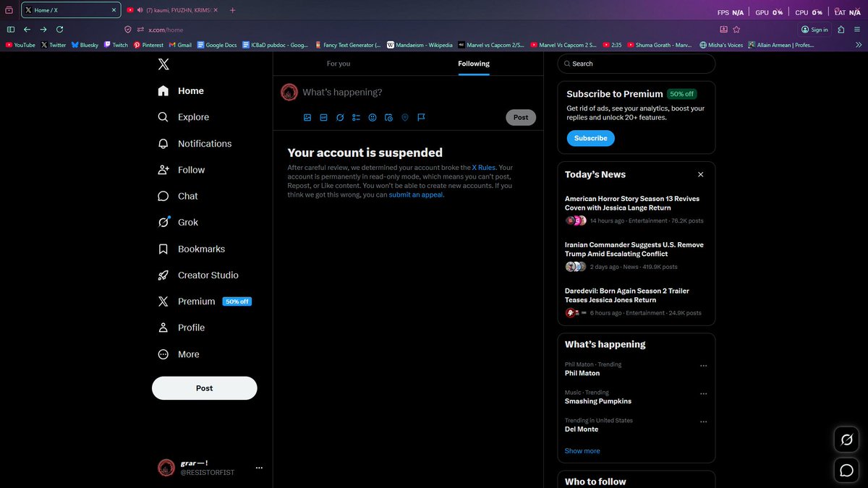Open the Premium sidebar item

(205, 301)
